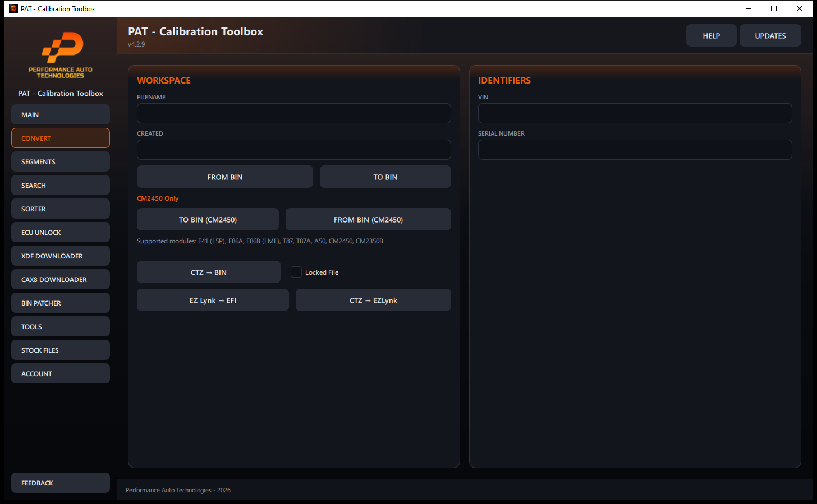Open the SEARCH section
This screenshot has width=817, height=504.
pos(61,185)
